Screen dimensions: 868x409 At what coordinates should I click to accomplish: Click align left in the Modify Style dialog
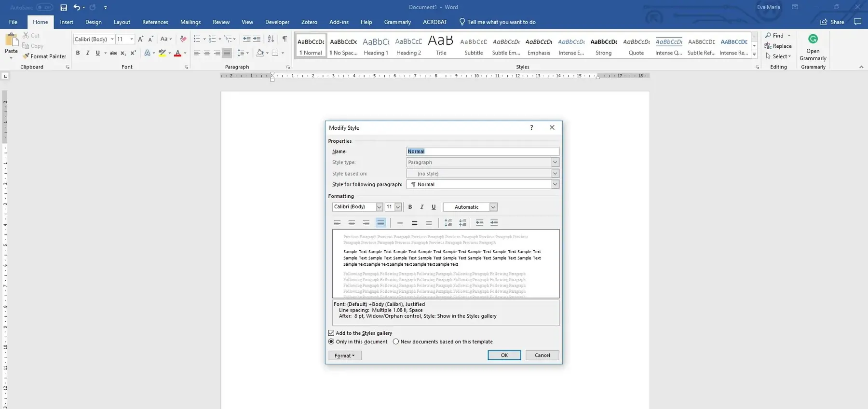coord(337,223)
